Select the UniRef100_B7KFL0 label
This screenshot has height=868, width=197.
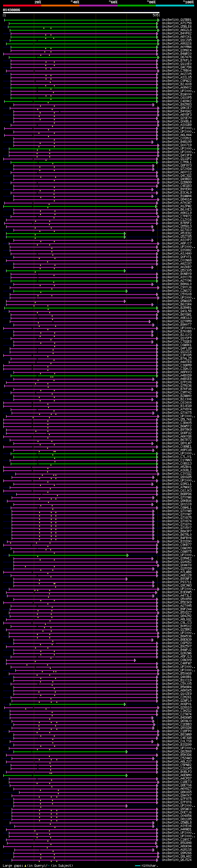(176, 61)
